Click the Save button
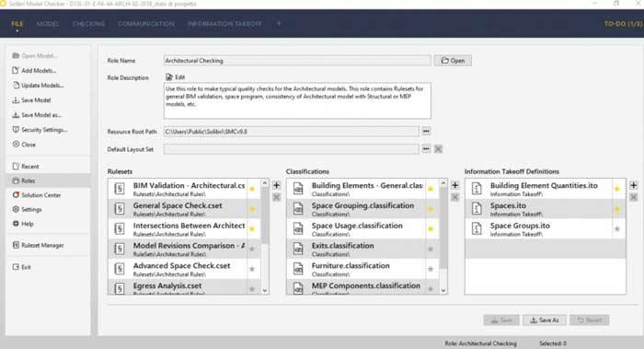The height and width of the screenshot is (349, 644). click(x=501, y=320)
